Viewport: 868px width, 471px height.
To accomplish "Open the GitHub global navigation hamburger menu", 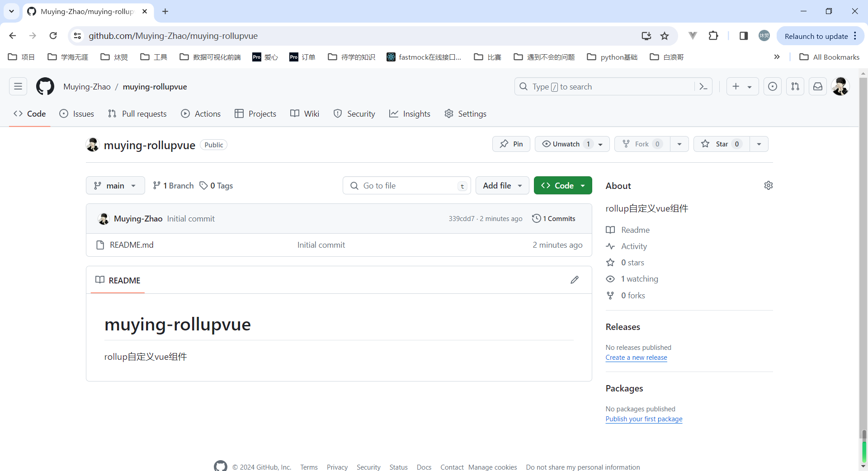I will pos(18,86).
